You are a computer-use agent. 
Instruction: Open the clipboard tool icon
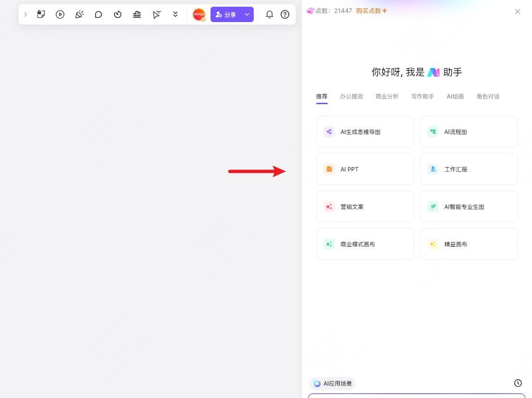(x=41, y=14)
